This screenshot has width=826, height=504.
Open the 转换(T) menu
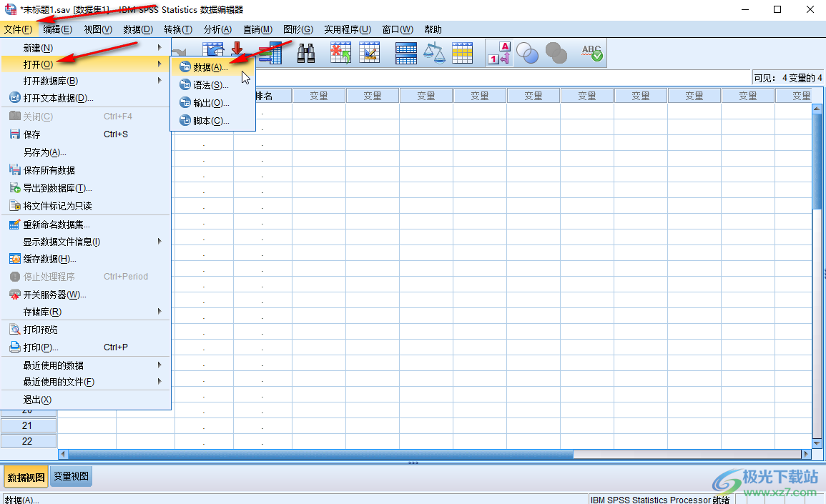(x=178, y=29)
